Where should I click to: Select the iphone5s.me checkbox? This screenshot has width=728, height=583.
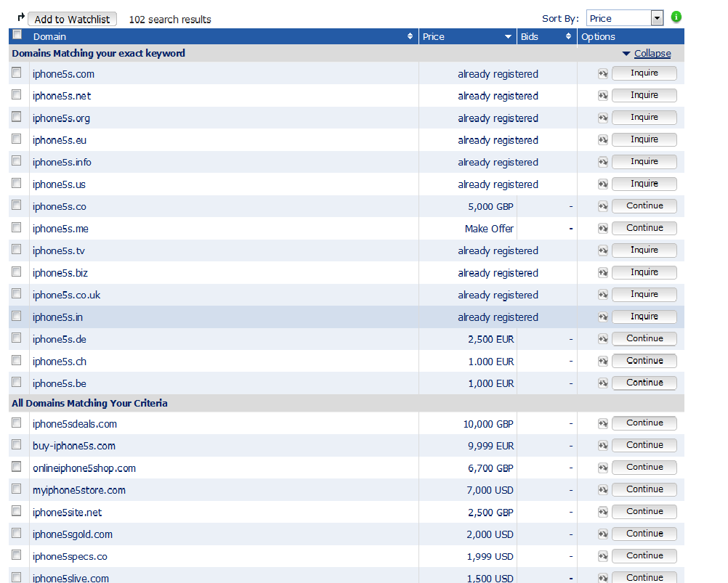17,227
